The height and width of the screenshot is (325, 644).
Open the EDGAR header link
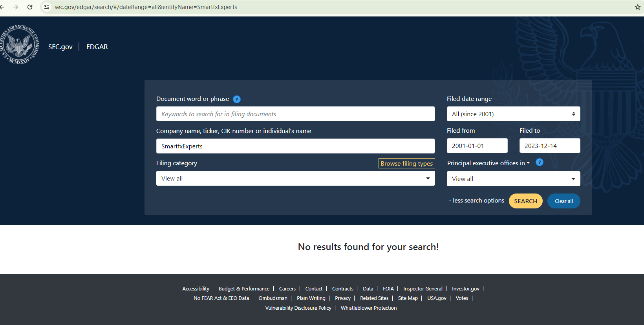(97, 47)
